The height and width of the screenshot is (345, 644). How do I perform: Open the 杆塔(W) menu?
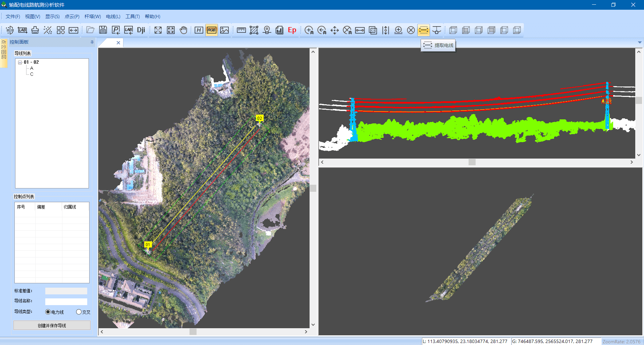[x=92, y=16]
